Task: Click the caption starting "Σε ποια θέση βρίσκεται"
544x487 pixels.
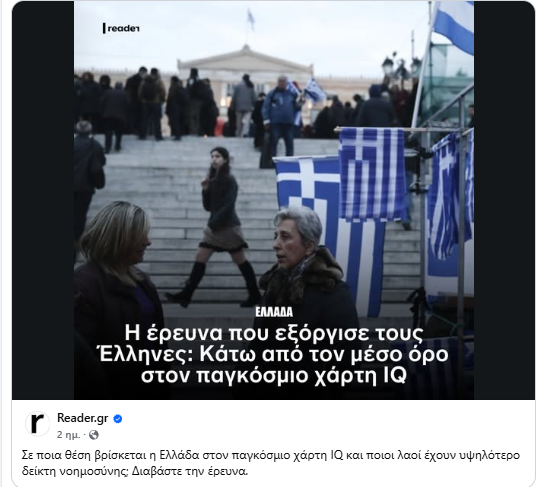Action: (x=270, y=463)
